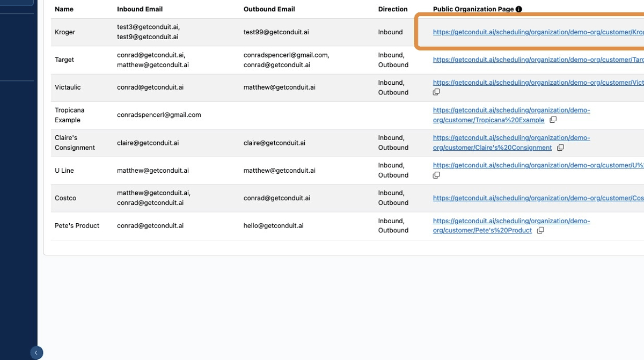644x360 pixels.
Task: Open the Kroger public organization link
Action: (538, 32)
